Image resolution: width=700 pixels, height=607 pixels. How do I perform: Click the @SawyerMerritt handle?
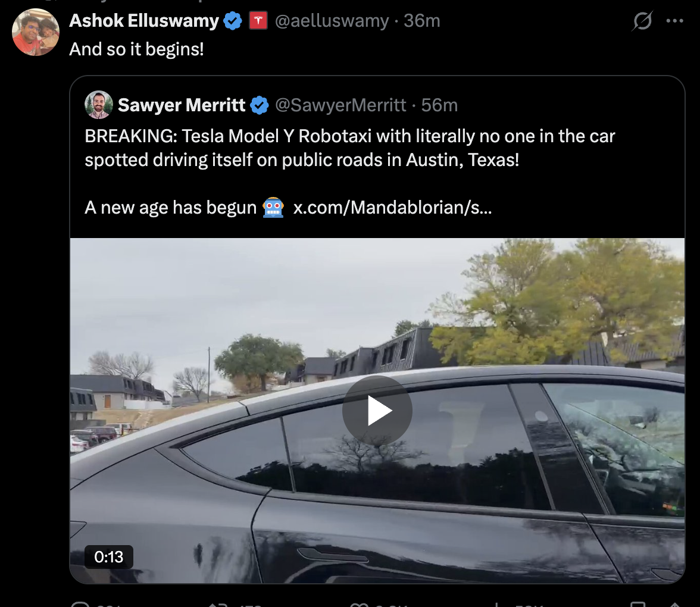340,105
